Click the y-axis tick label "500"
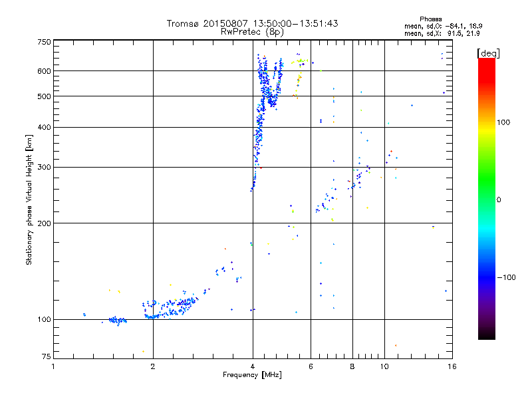Image resolution: width=532 pixels, height=399 pixels. (x=44, y=96)
